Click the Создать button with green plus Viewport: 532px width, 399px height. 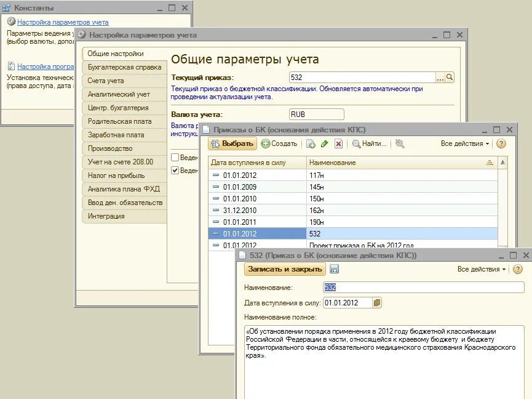pyautogui.click(x=279, y=143)
